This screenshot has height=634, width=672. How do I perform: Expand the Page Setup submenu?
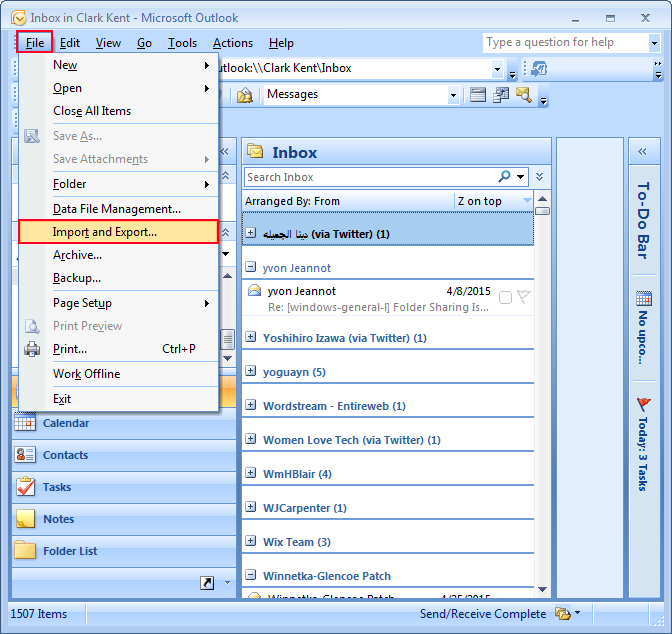pos(119,303)
